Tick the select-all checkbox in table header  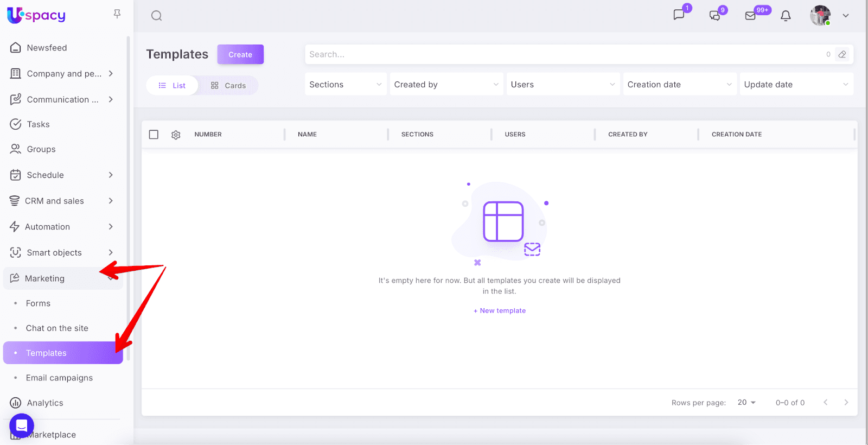tap(154, 135)
